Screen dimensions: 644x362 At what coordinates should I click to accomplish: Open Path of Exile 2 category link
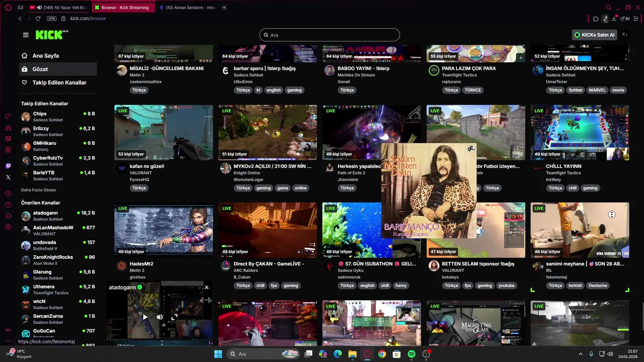[x=351, y=173]
